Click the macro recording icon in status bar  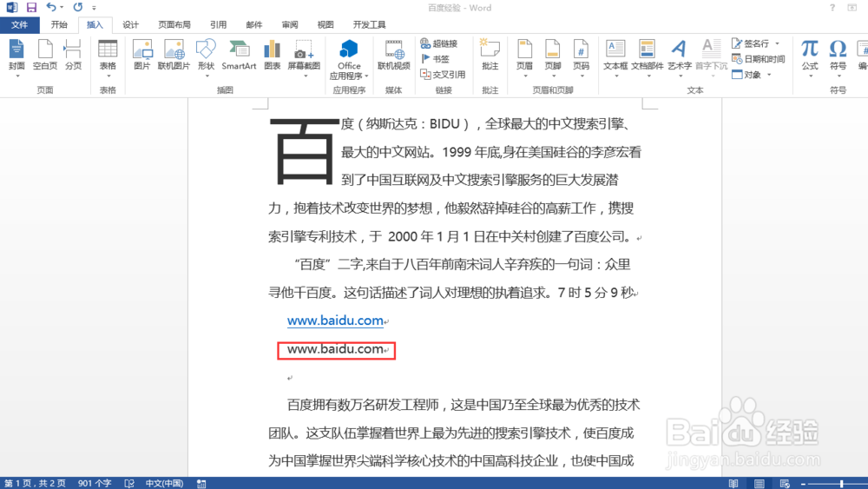pos(201,484)
